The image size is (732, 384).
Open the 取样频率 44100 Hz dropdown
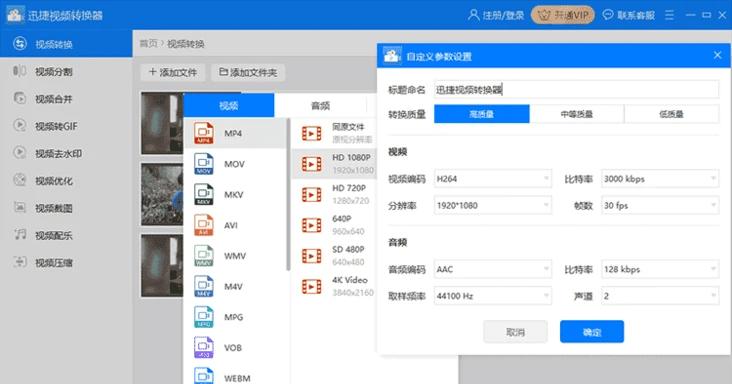493,296
